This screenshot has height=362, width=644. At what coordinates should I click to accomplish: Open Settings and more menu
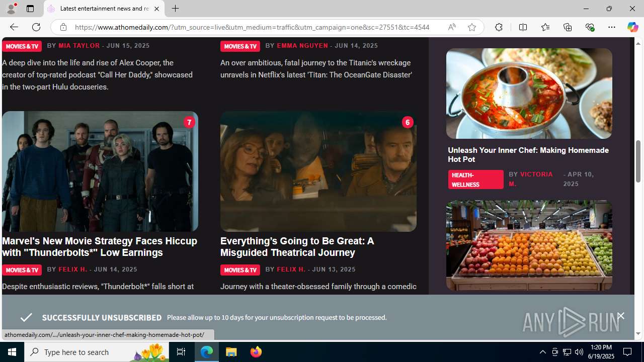[612, 27]
